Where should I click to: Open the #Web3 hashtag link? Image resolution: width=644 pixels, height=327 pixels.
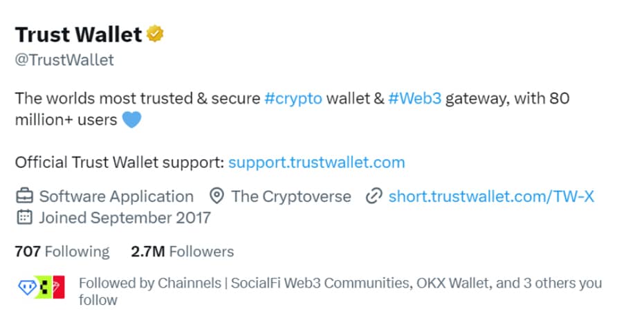[414, 98]
